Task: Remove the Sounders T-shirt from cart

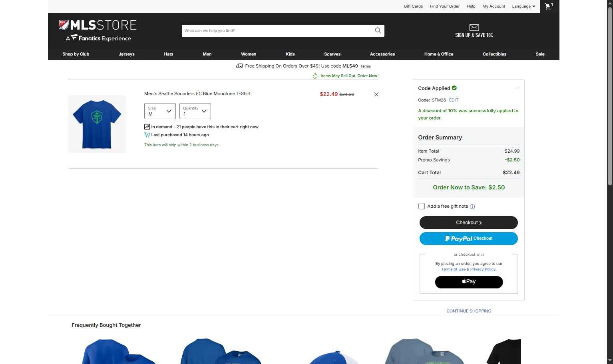Action: [x=376, y=94]
